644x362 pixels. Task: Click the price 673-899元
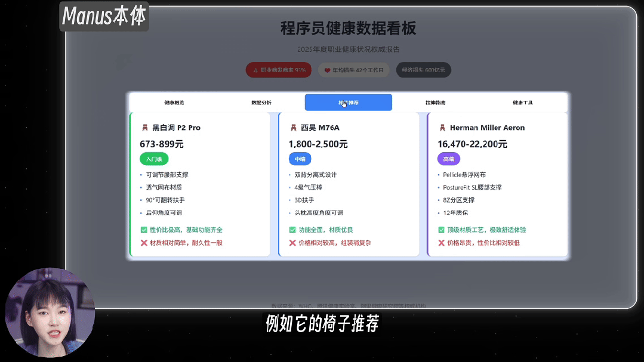(x=161, y=144)
